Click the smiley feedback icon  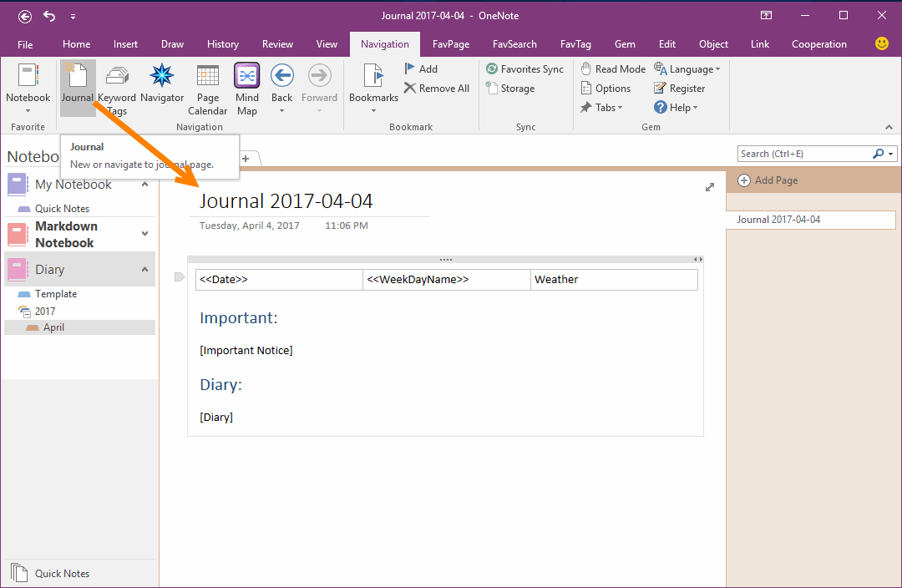click(882, 43)
